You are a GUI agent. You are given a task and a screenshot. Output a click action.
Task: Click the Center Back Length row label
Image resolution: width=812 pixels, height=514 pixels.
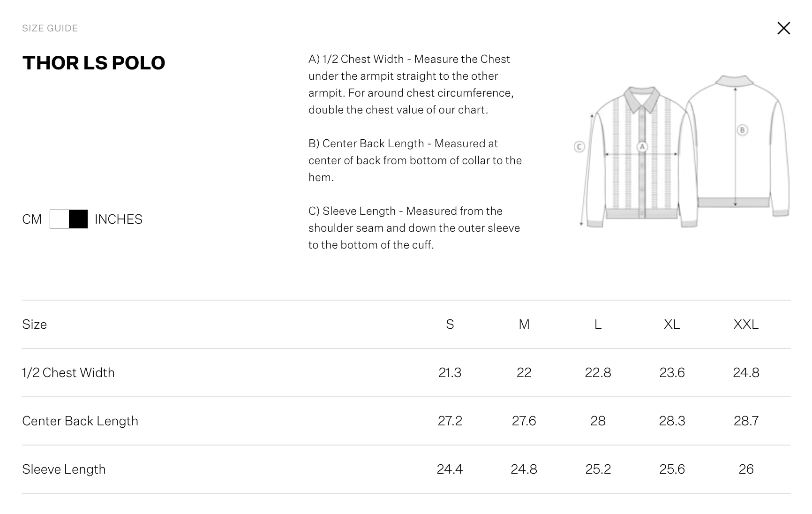click(x=80, y=421)
